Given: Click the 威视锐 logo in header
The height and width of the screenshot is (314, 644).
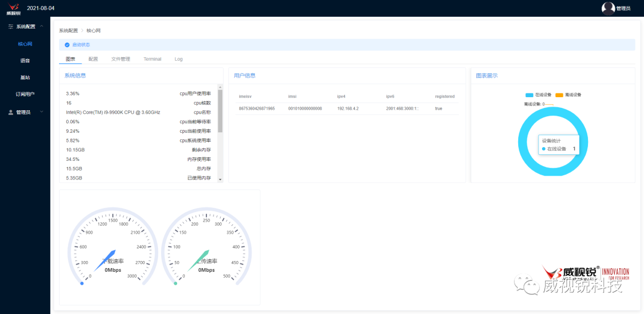Looking at the screenshot, I should click(x=14, y=8).
